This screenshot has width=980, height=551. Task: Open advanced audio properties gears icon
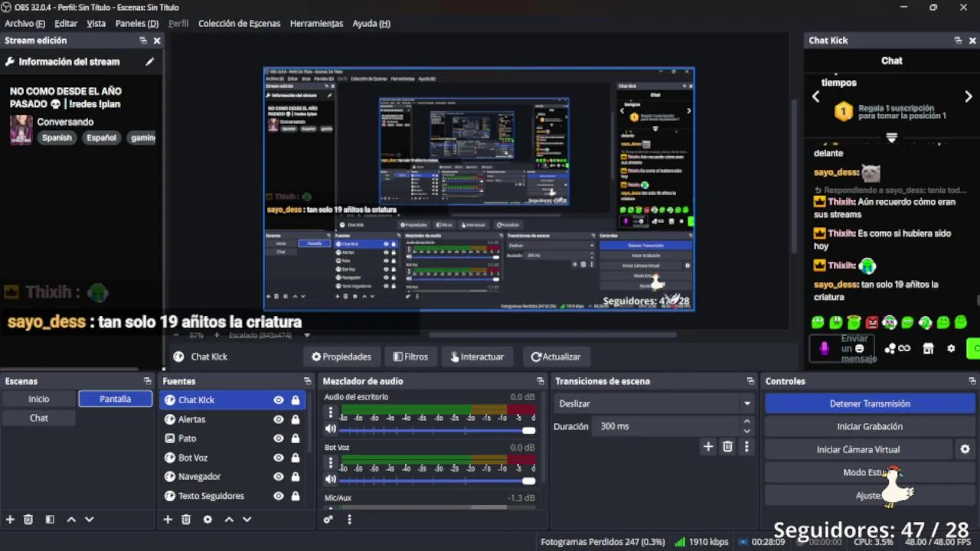point(328,519)
